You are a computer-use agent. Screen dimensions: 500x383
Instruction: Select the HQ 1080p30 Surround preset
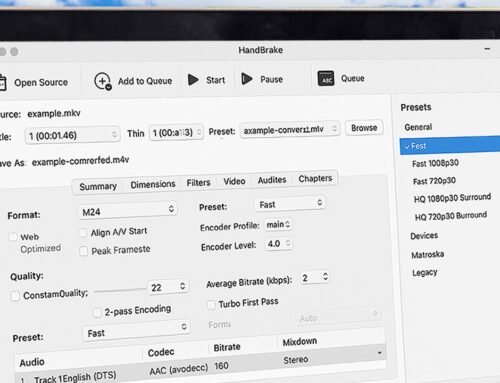pyautogui.click(x=452, y=198)
